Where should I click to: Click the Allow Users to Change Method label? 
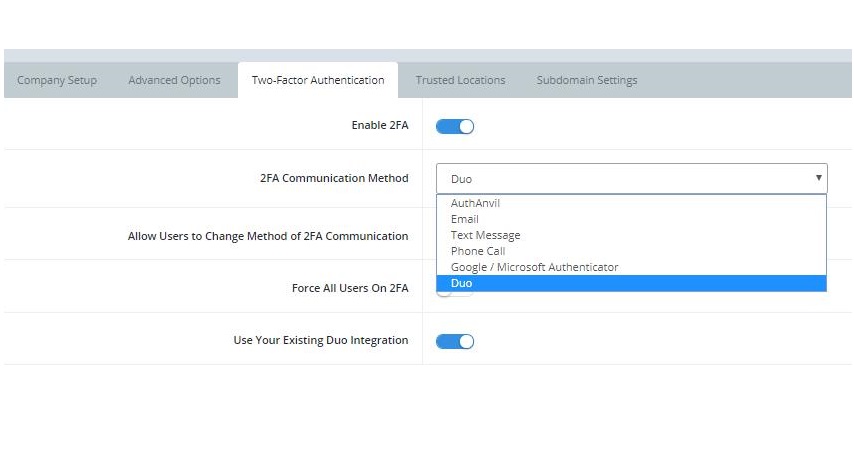tap(267, 236)
